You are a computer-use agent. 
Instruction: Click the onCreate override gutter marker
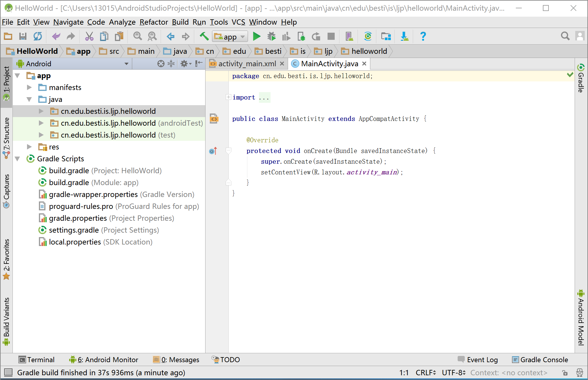coord(213,151)
